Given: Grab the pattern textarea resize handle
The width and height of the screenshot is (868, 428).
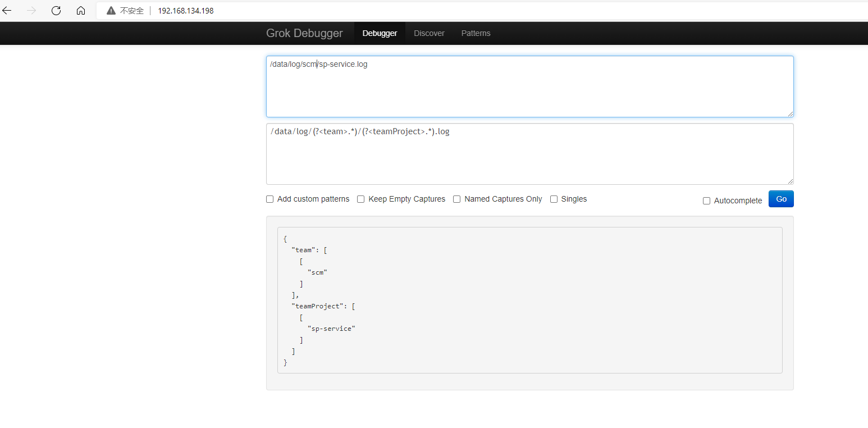Looking at the screenshot, I should tap(791, 181).
